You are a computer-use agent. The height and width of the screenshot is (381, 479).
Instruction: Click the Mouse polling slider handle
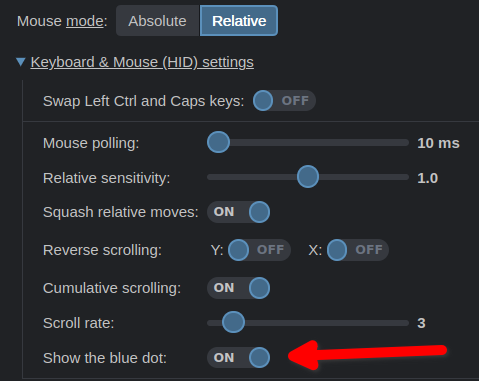218,142
